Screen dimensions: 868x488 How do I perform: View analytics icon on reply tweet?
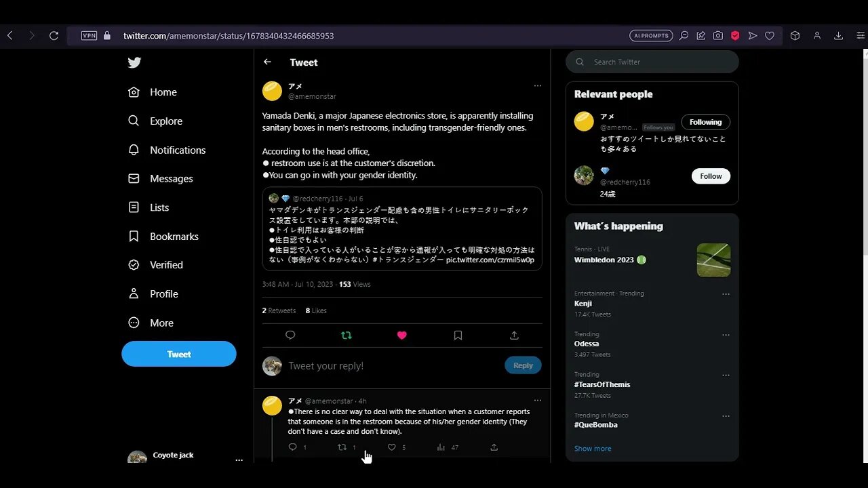(x=441, y=447)
